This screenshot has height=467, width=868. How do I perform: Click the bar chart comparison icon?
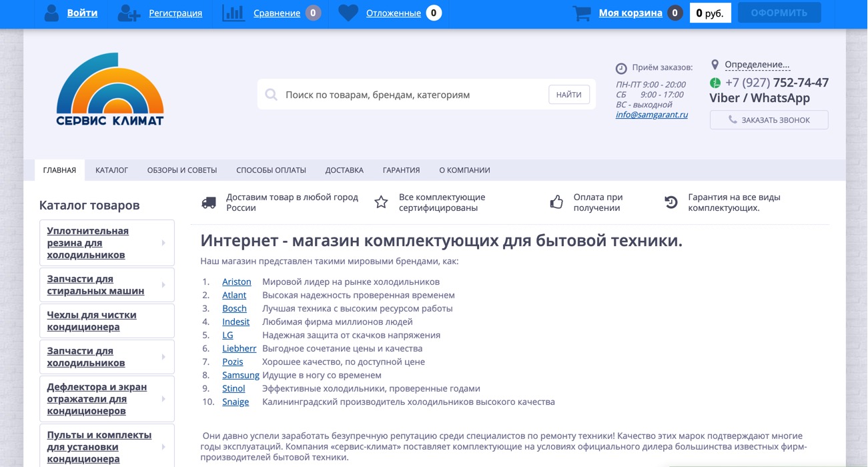coord(234,13)
